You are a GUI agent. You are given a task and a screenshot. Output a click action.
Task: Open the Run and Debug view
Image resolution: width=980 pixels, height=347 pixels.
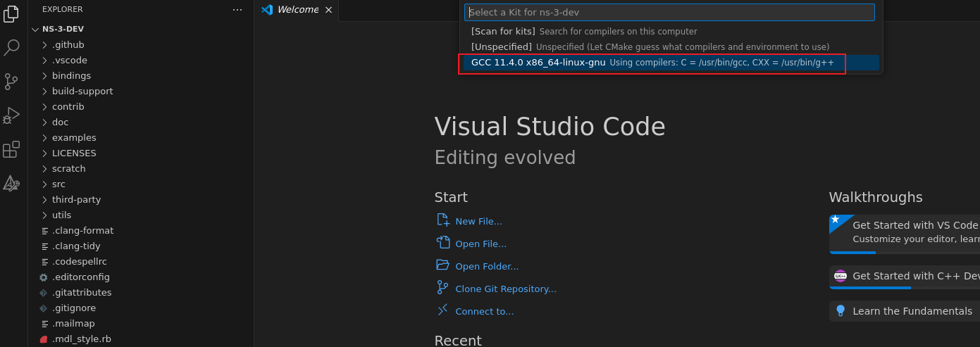tap(11, 115)
